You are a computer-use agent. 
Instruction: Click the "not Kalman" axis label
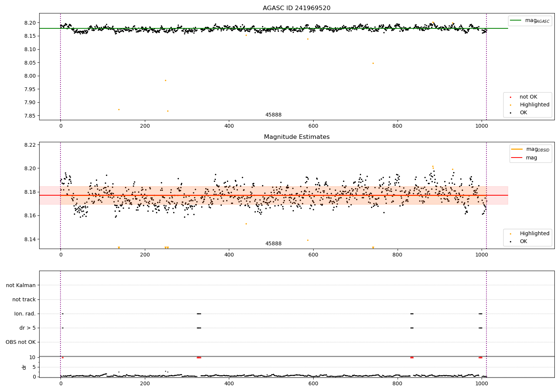tap(21, 285)
